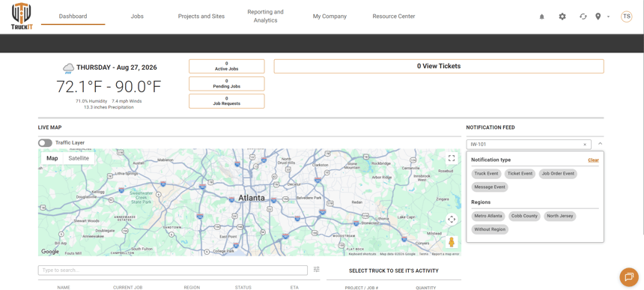The image size is (644, 290).
Task: Go to the Dashboard tab
Action: tap(73, 16)
